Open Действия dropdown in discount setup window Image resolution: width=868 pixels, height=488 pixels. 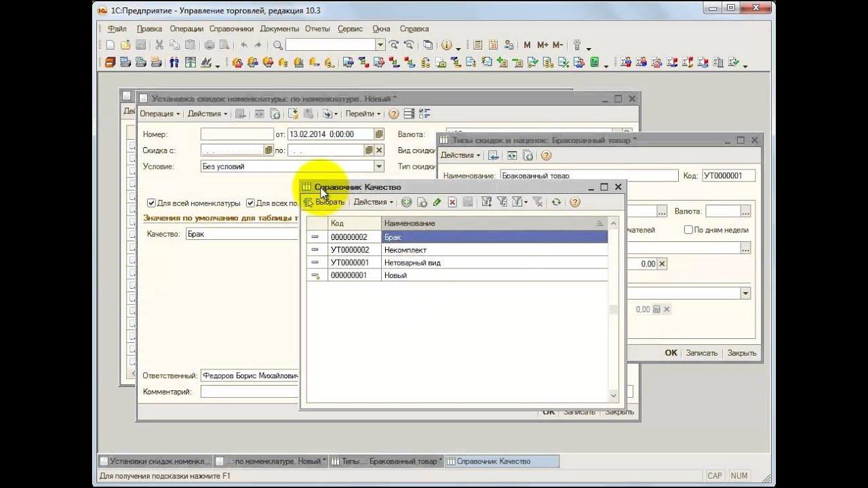tap(208, 114)
